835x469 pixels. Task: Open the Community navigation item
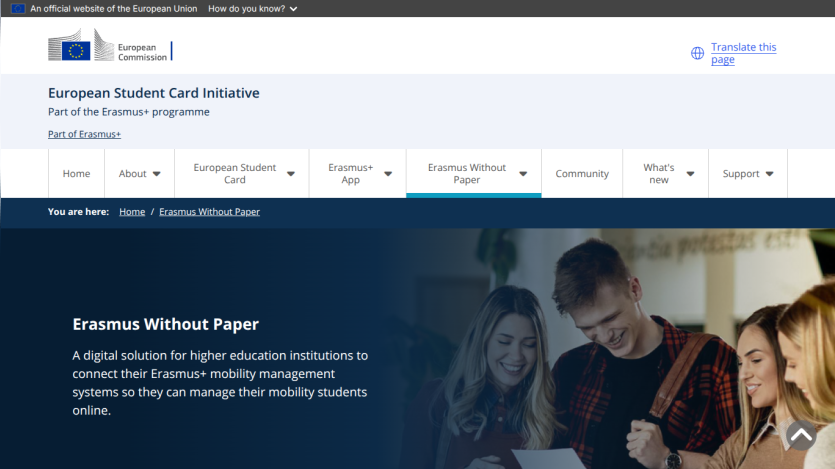[x=582, y=174]
